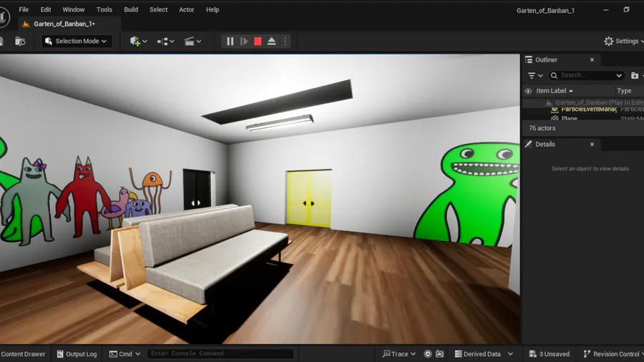Open the Select menu

click(x=159, y=9)
